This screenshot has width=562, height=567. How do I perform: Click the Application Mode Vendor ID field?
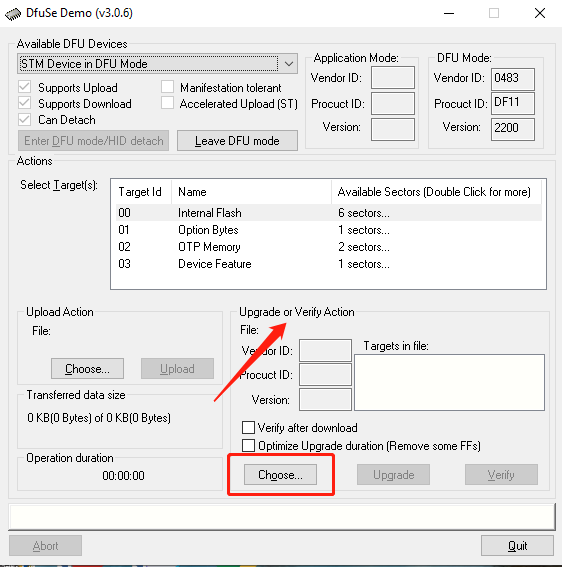click(x=393, y=77)
